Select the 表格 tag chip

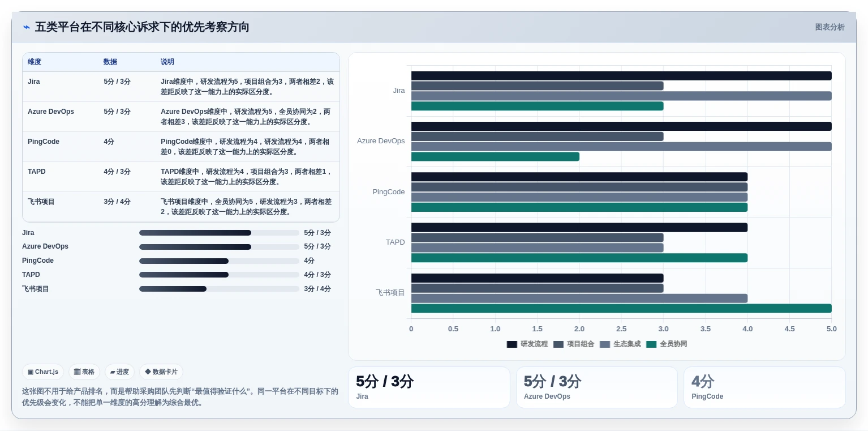[84, 372]
